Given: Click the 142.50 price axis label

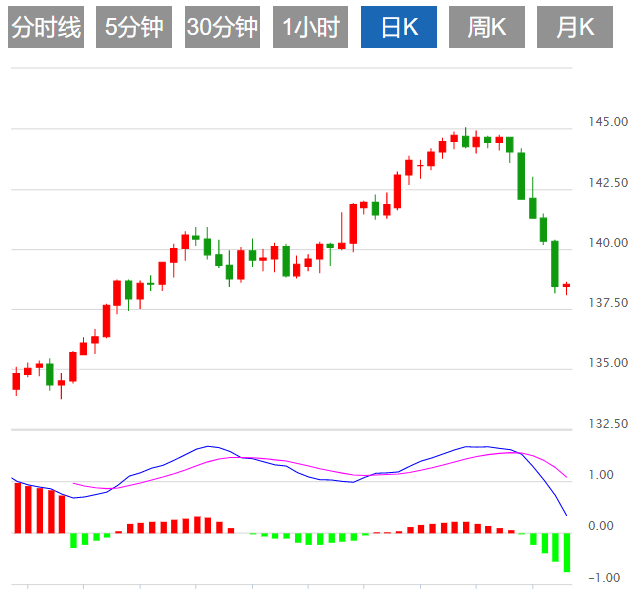Looking at the screenshot, I should pyautogui.click(x=607, y=183).
